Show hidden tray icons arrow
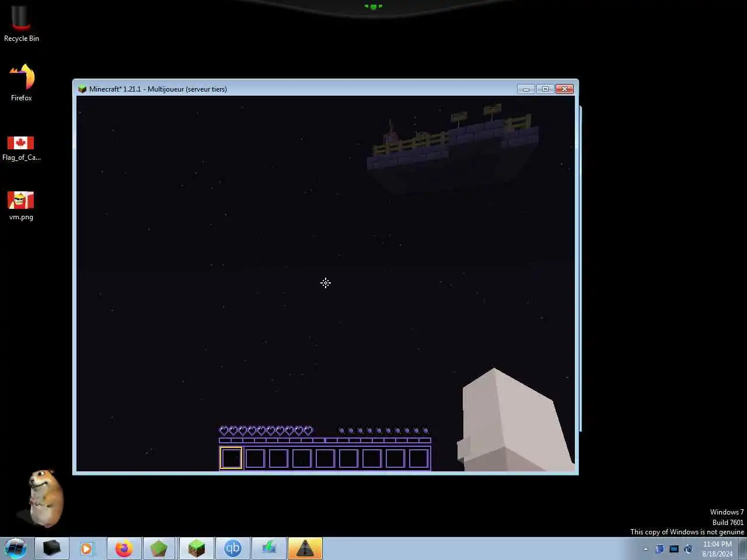The image size is (747, 560). [645, 549]
